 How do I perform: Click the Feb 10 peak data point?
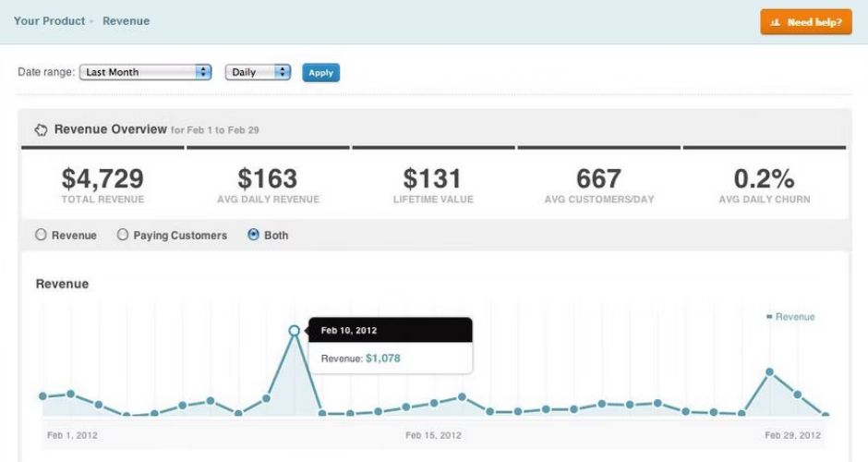pos(295,331)
